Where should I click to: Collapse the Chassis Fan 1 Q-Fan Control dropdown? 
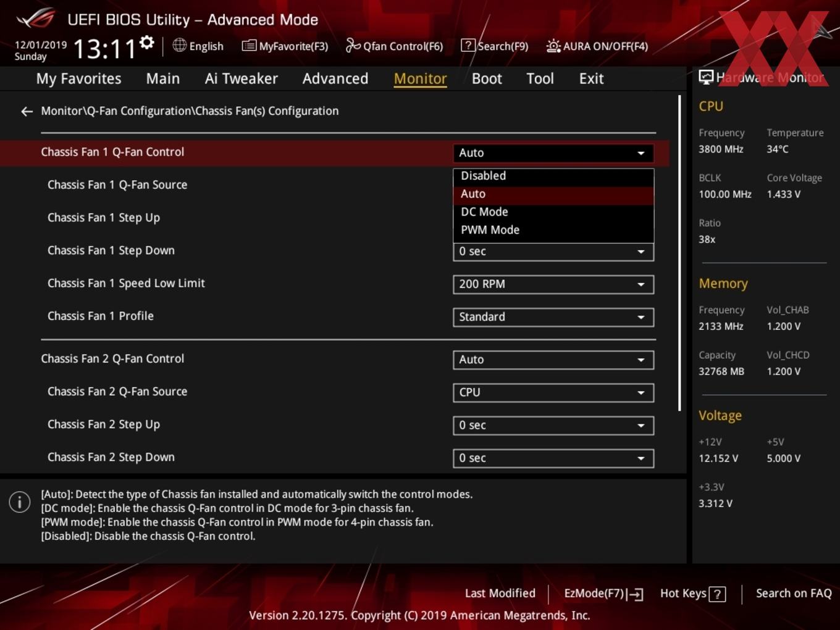click(x=553, y=153)
